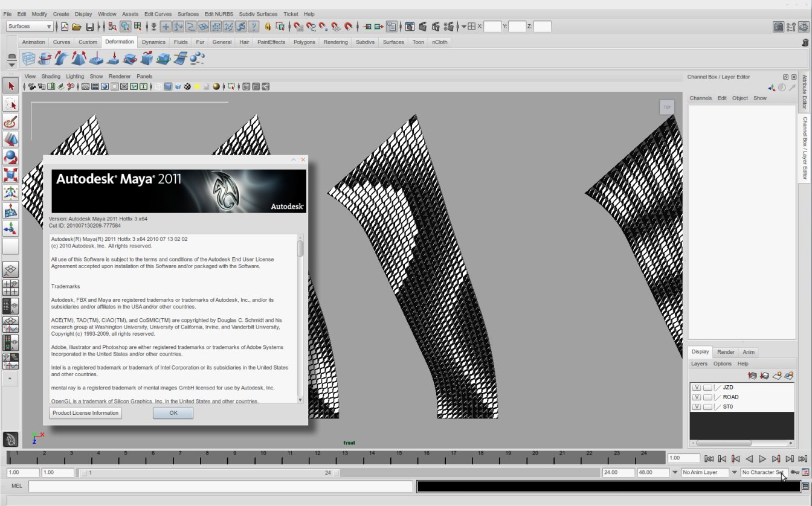Toggle display type box of ST0 layer
The image size is (812, 506).
click(707, 407)
